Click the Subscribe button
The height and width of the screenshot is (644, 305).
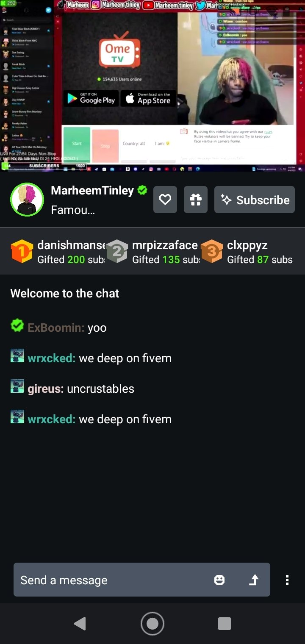(x=255, y=200)
